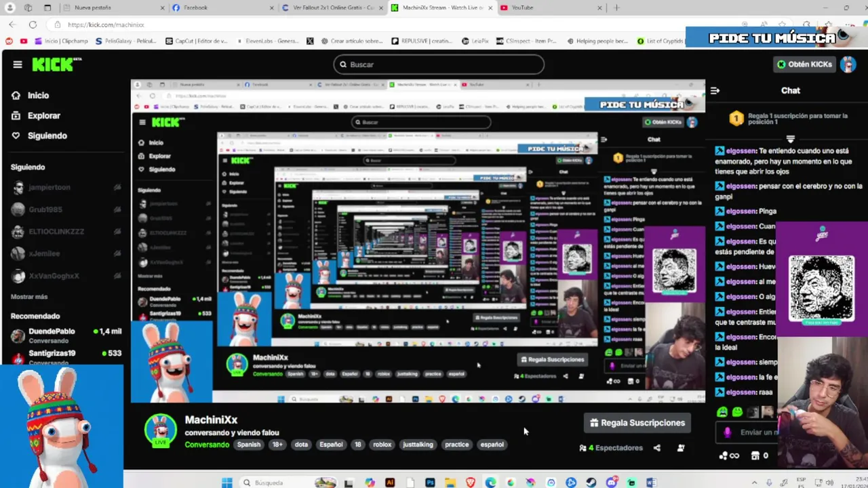Open Steam from the taskbar
The width and height of the screenshot is (868, 488).
[x=591, y=483]
